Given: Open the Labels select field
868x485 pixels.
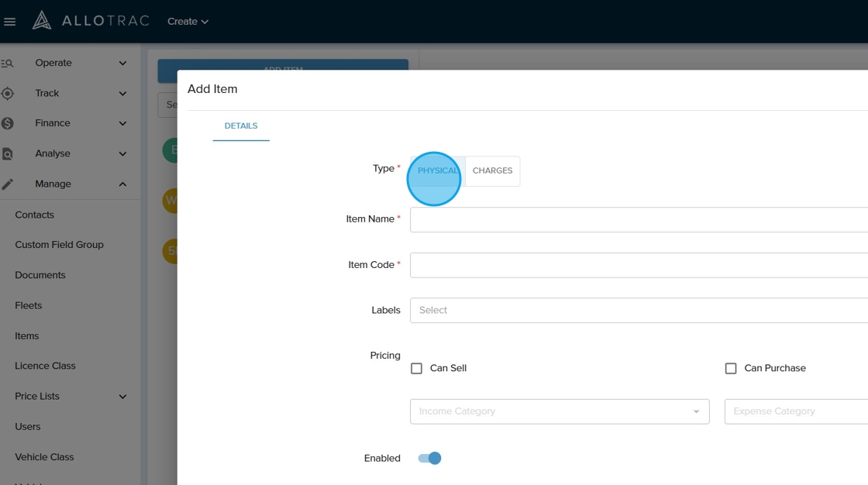Looking at the screenshot, I should [639, 311].
